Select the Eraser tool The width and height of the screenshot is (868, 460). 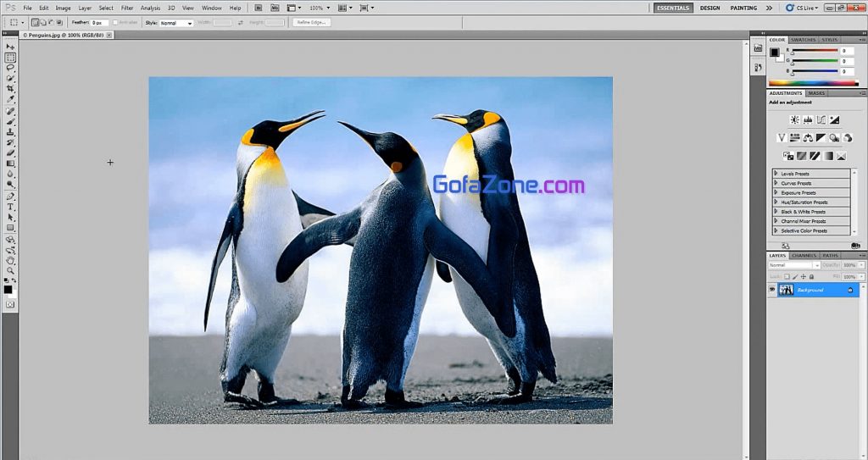(x=10, y=152)
